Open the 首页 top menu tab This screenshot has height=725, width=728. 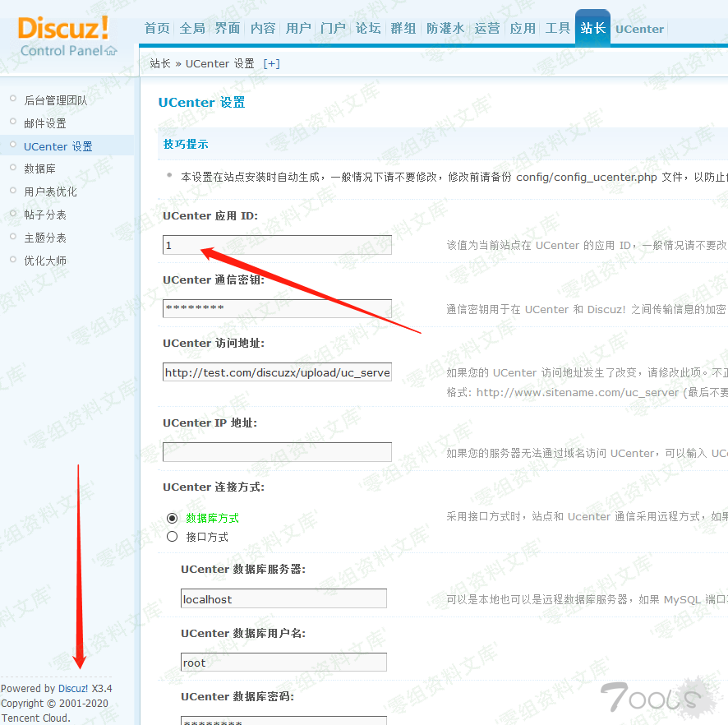[157, 28]
